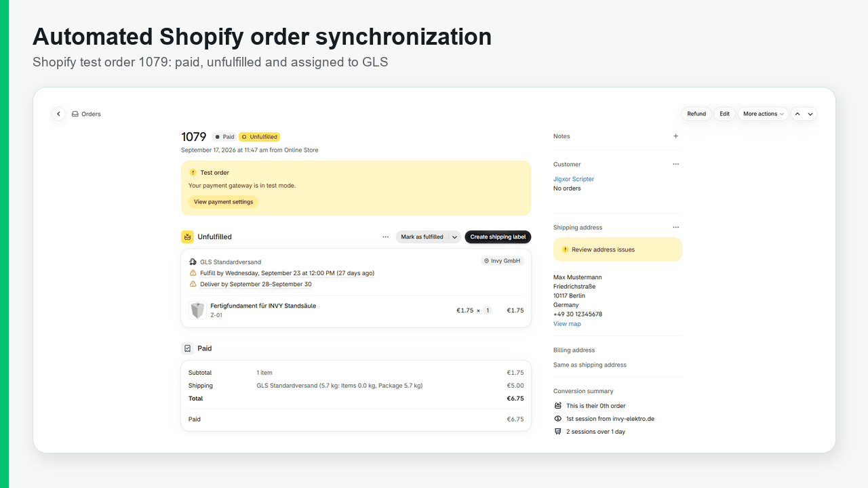Click the 2 sessions over 1 day icon
868x488 pixels.
tap(558, 432)
